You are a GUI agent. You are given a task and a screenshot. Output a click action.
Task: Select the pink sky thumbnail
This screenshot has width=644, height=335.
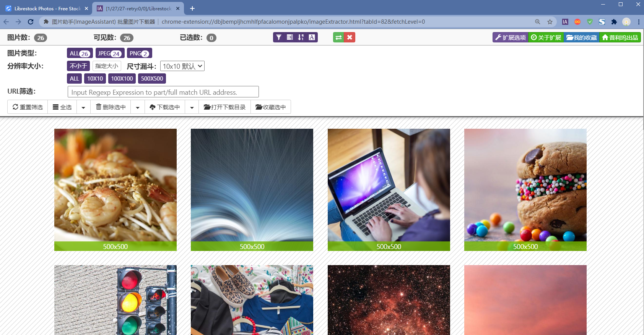(525, 300)
